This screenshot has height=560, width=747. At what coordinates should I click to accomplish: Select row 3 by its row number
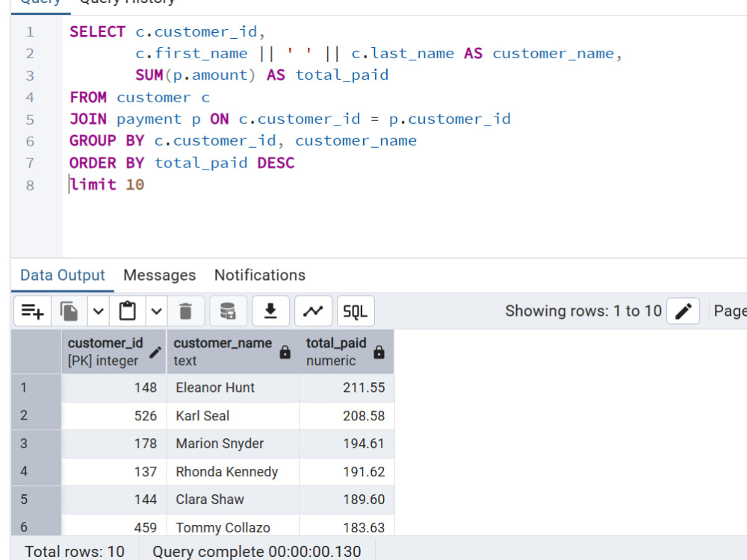coord(36,444)
